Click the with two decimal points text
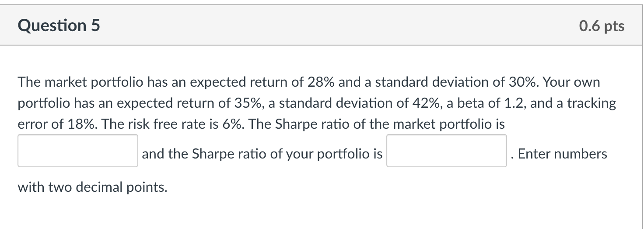The image size is (644, 229). tap(93, 187)
